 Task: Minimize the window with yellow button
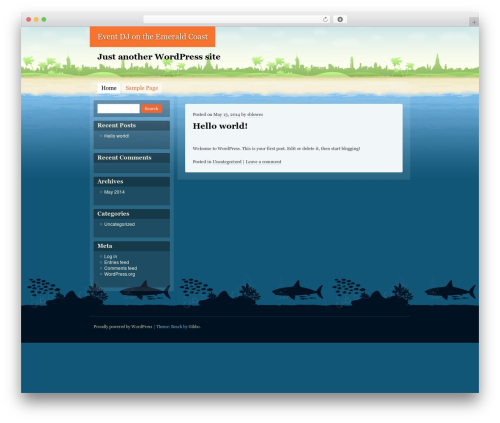click(x=36, y=19)
